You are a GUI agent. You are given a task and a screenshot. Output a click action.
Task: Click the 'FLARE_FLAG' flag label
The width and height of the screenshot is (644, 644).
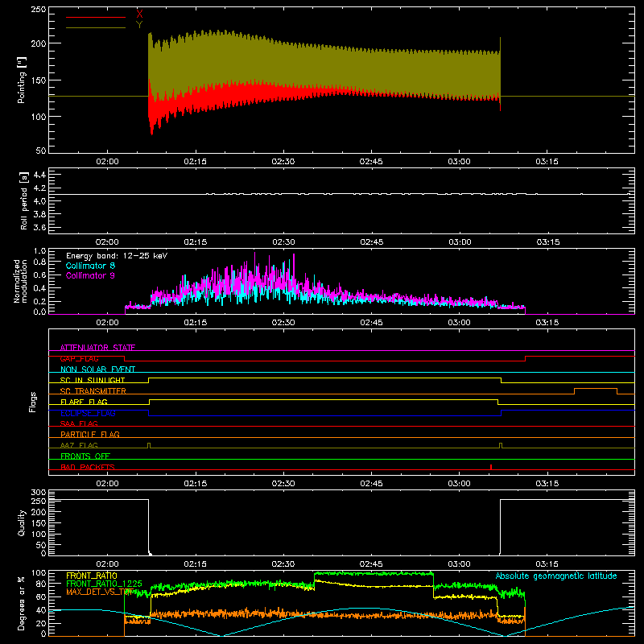pyautogui.click(x=84, y=402)
